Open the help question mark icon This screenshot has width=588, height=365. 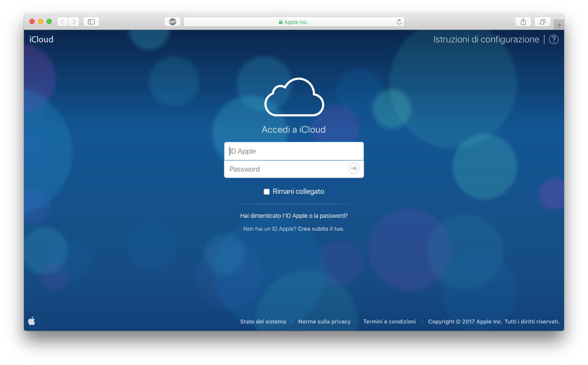pyautogui.click(x=554, y=39)
